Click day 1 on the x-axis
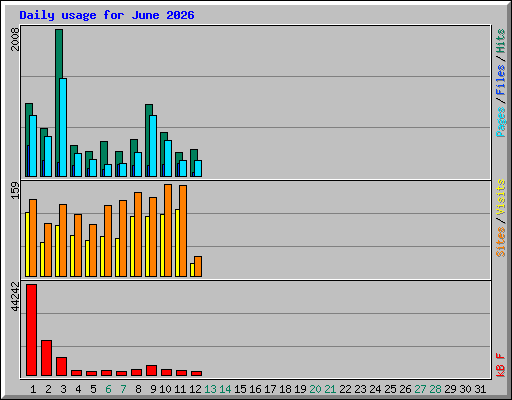The image size is (512, 400). pyautogui.click(x=33, y=389)
